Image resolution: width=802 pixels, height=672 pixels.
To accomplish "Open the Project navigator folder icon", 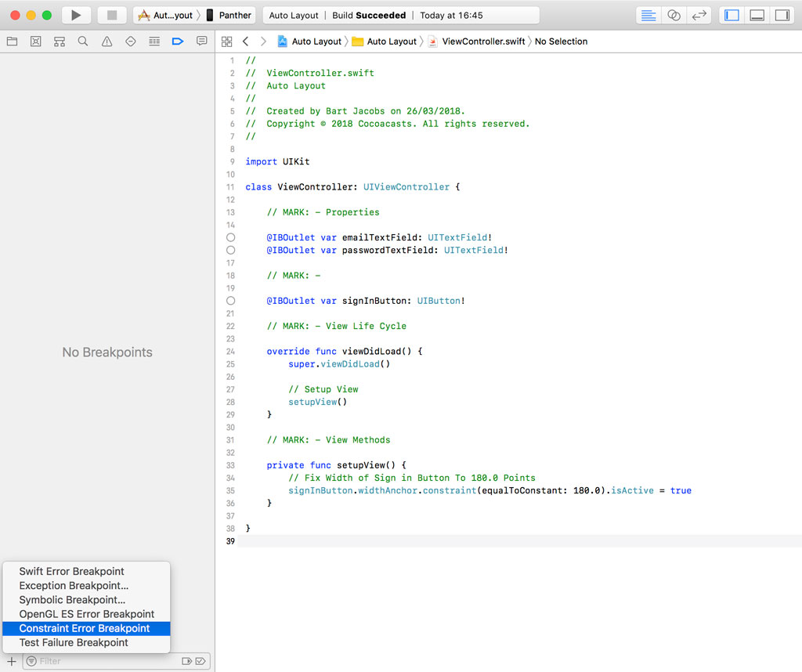I will pos(12,41).
